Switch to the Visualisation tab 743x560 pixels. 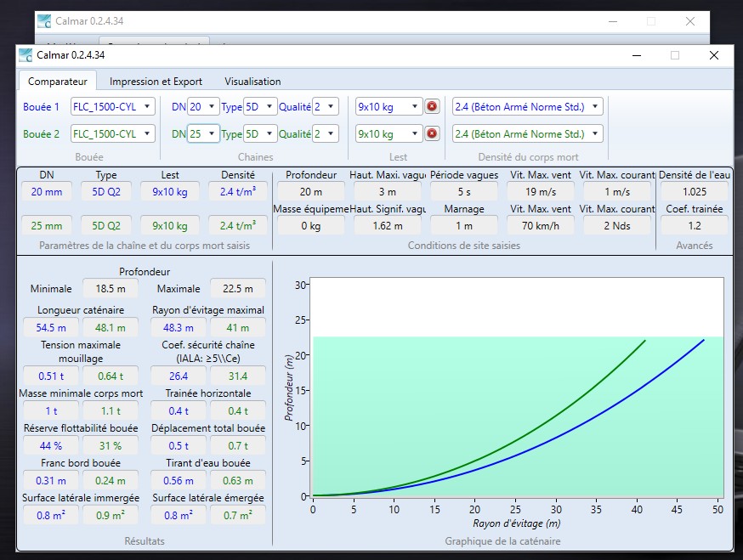click(x=252, y=82)
